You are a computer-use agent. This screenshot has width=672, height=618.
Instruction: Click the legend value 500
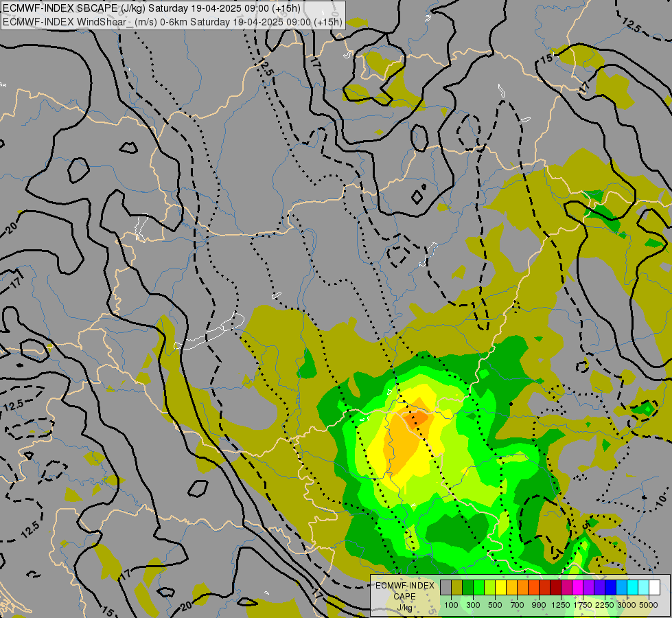click(495, 605)
